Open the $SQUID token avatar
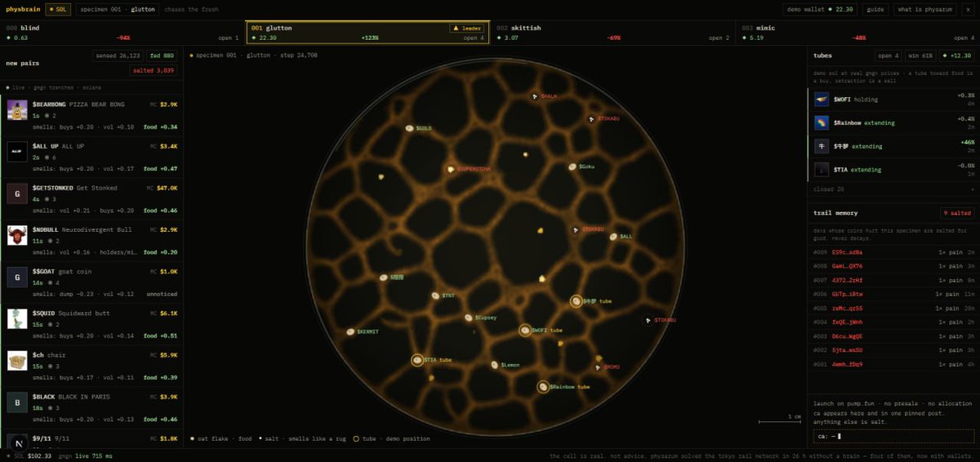 pos(17,319)
